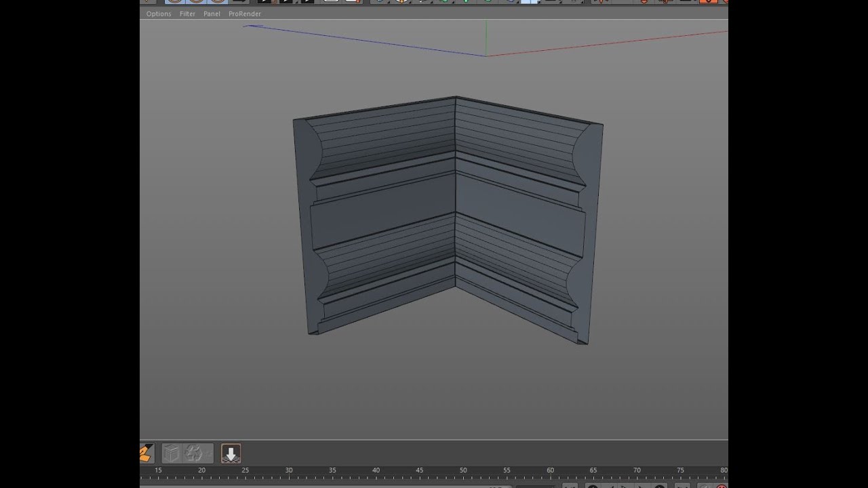Jump to frame 50 on timeline
Viewport: 868px width, 488px height.
(463, 470)
